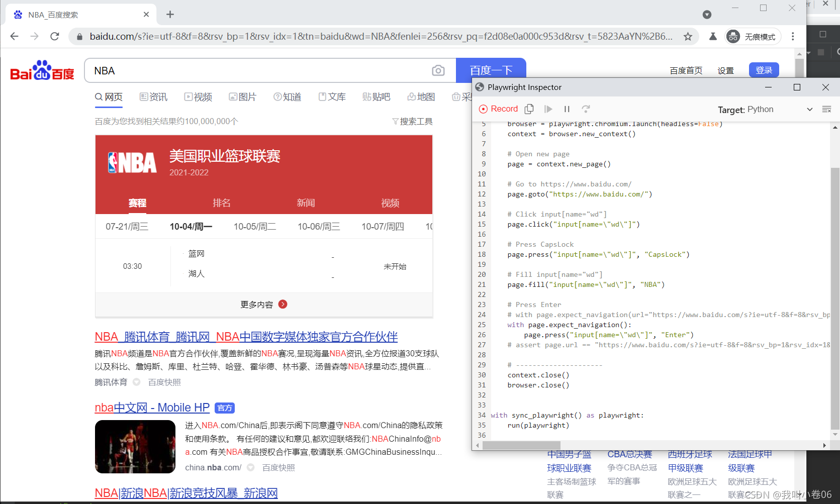Click the incognito mode indicator
This screenshot has width=840, height=504.
(x=753, y=37)
